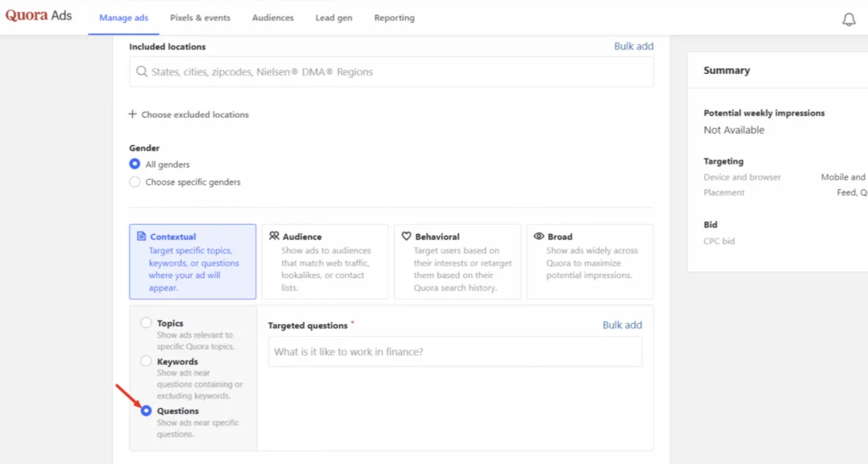Open the Pixels & events tab
868x464 pixels.
pyautogui.click(x=198, y=18)
